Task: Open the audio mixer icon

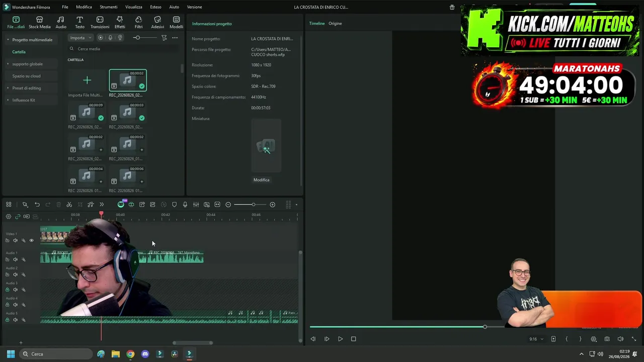Action: point(196,205)
